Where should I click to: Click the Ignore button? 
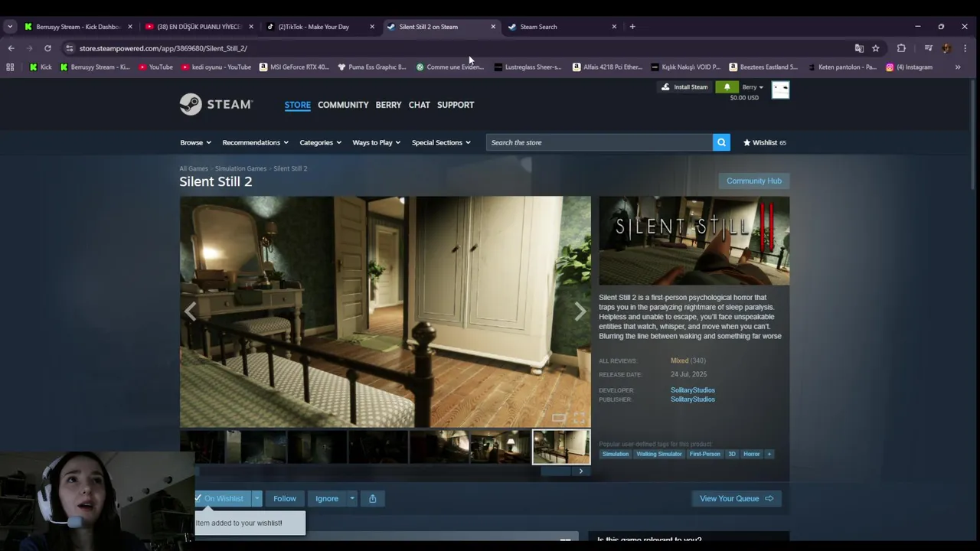coord(327,498)
